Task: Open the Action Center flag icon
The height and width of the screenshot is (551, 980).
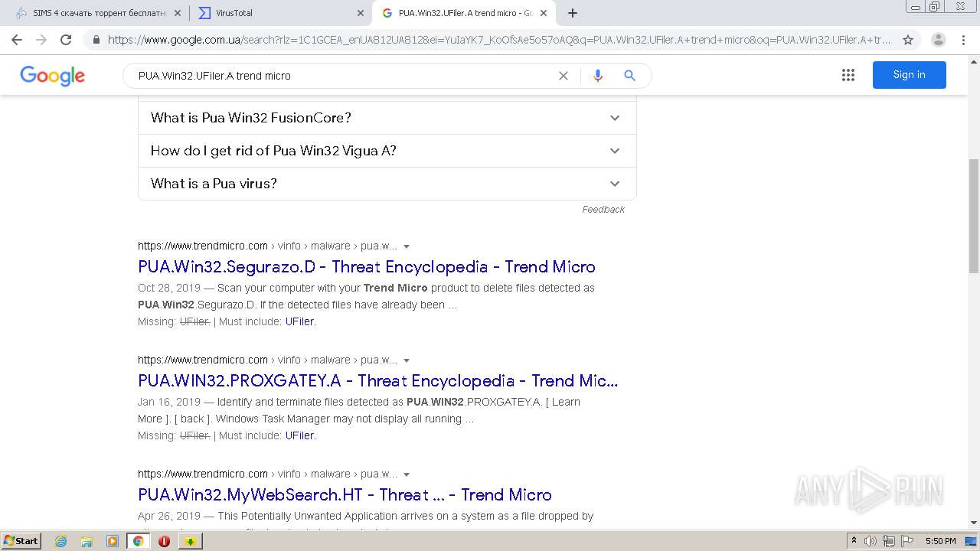Action: point(906,541)
